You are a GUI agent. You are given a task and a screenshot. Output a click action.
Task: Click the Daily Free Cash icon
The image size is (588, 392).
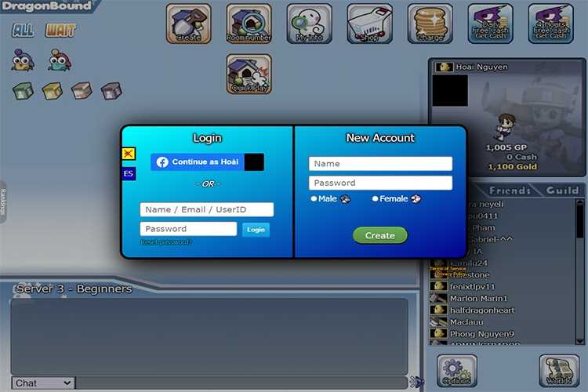tap(491, 24)
